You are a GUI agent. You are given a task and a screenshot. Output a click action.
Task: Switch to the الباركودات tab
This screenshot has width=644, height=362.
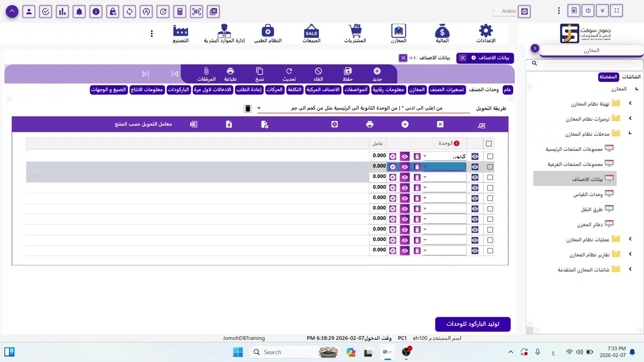(178, 89)
